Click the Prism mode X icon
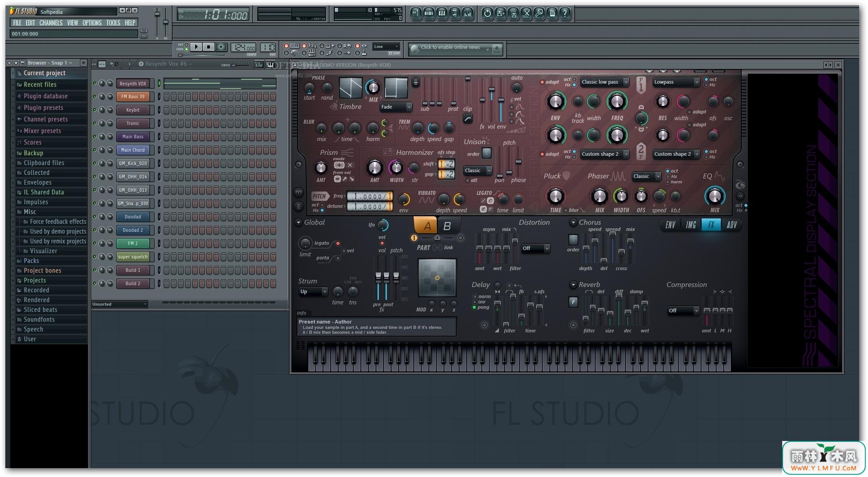 [x=350, y=165]
